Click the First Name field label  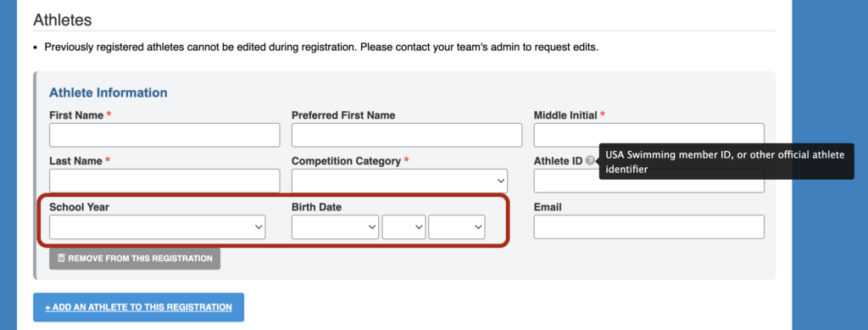tap(76, 115)
